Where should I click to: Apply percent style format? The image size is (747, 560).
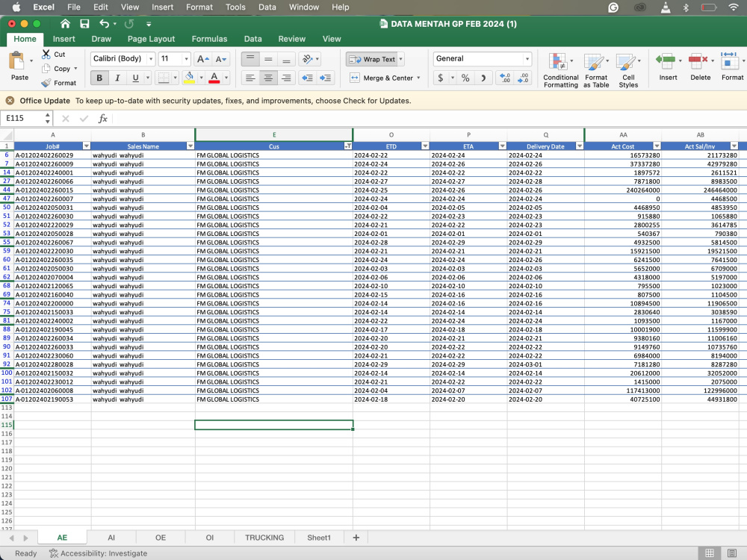[x=465, y=78]
